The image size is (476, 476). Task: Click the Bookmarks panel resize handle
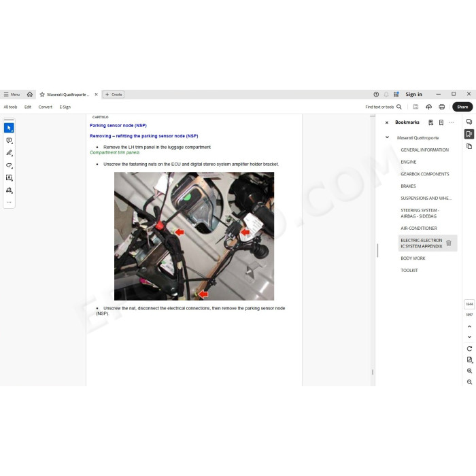point(377,250)
